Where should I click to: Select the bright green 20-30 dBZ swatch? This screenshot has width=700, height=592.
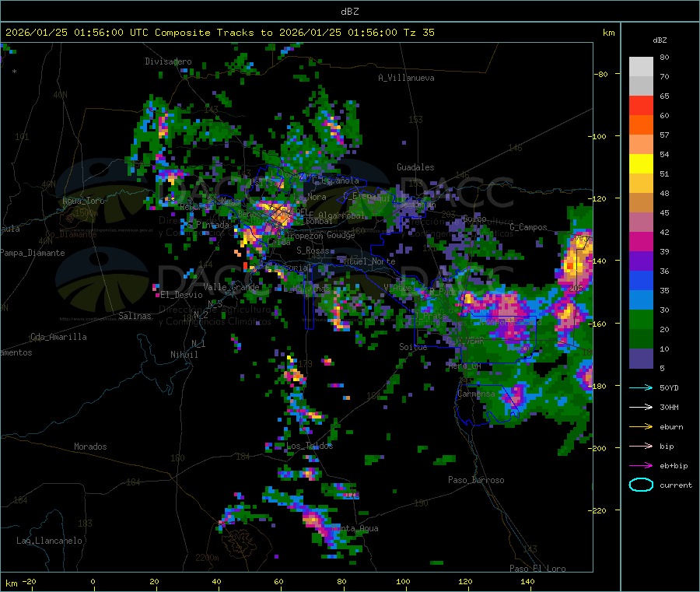[641, 320]
